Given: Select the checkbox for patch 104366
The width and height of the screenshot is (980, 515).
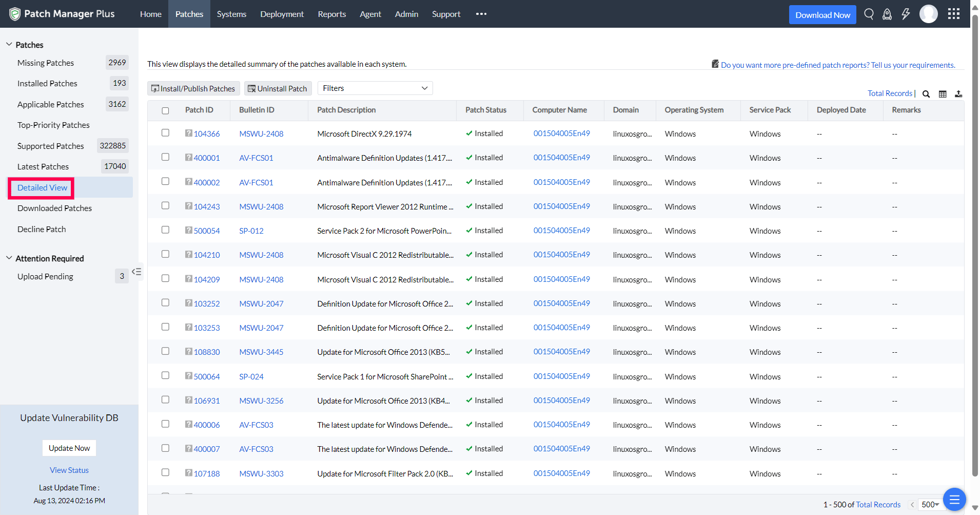Looking at the screenshot, I should pos(165,132).
